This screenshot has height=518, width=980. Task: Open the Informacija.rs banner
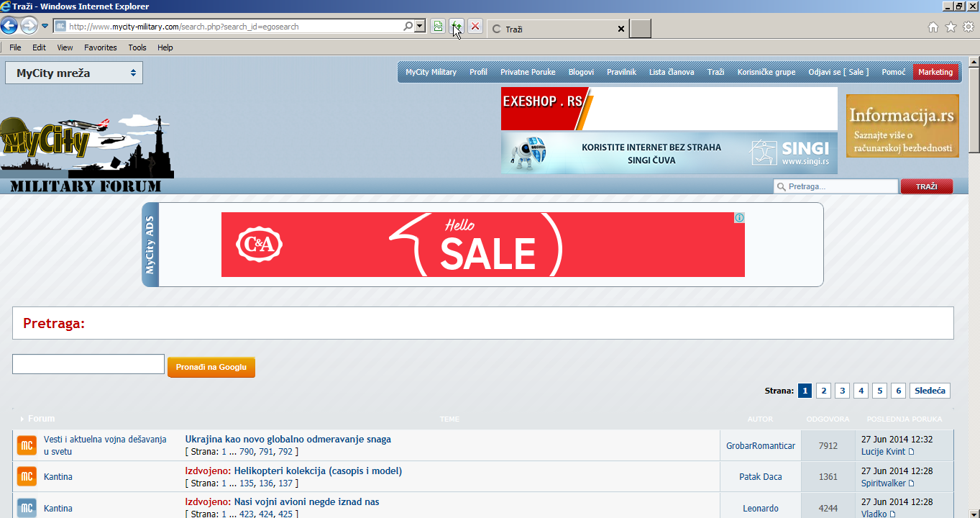[902, 126]
